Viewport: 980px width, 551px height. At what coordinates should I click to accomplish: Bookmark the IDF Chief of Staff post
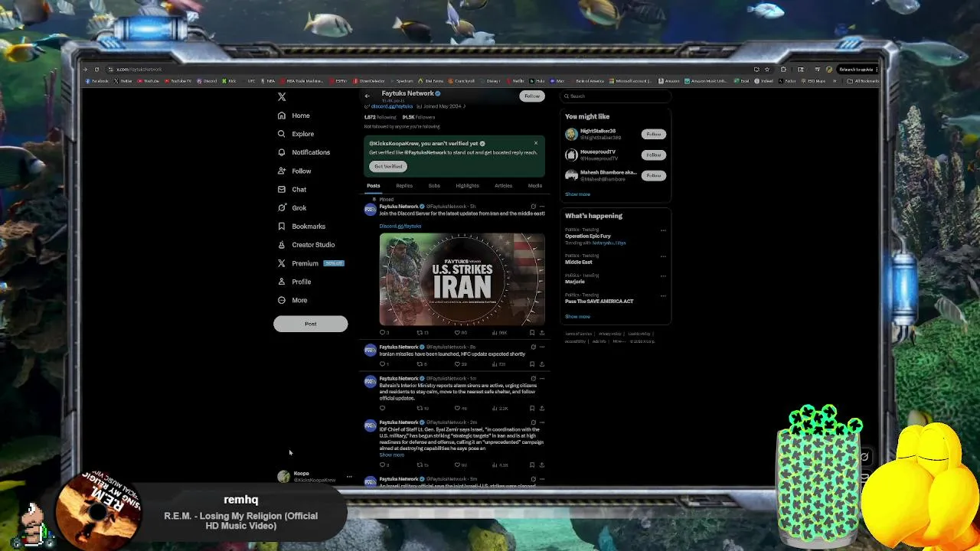[x=532, y=465]
